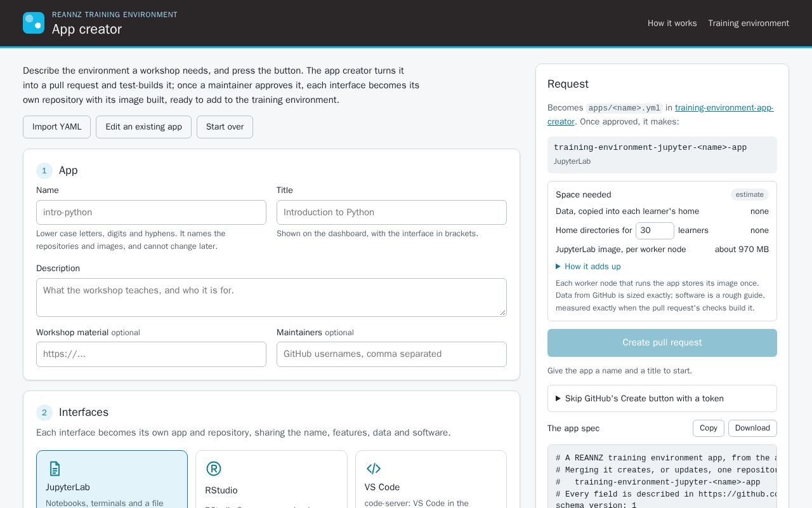812x508 pixels.
Task: Focus the Workshop material URL field
Action: [151, 354]
